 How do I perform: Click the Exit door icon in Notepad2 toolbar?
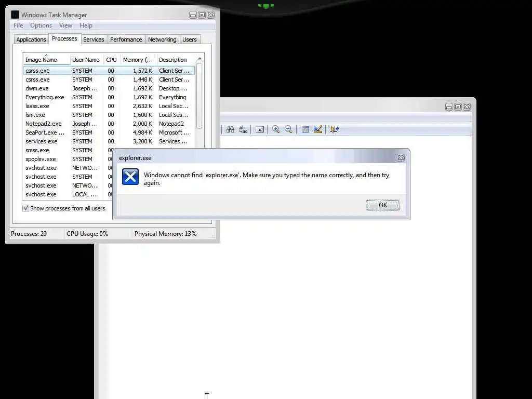point(335,129)
